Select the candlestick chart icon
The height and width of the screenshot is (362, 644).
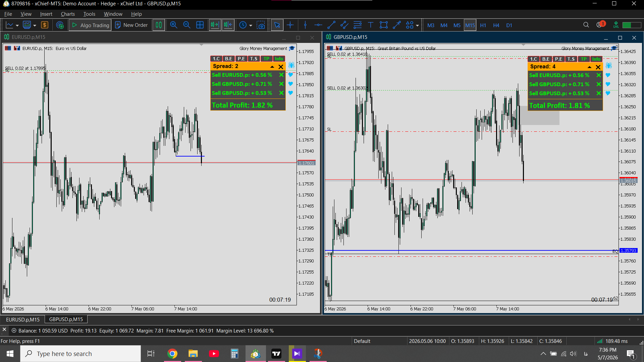coord(159,25)
